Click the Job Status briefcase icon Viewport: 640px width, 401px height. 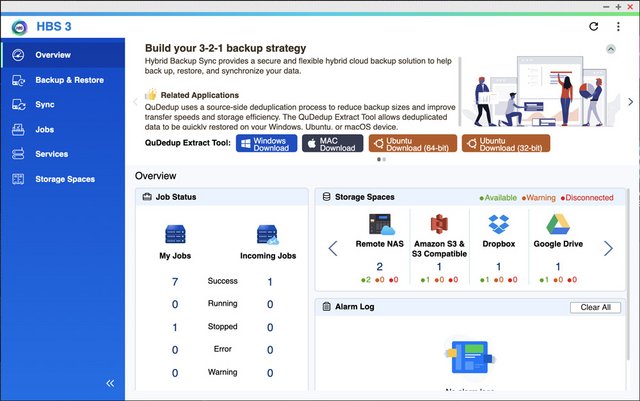coord(147,197)
